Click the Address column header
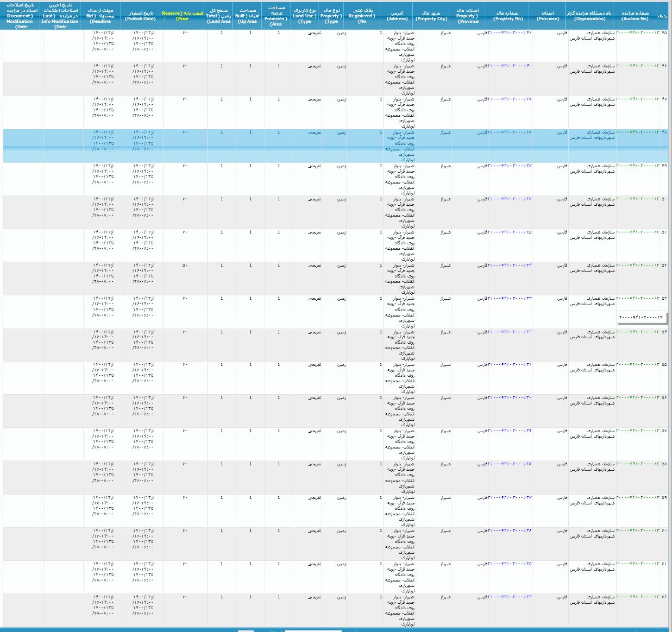 tap(397, 16)
